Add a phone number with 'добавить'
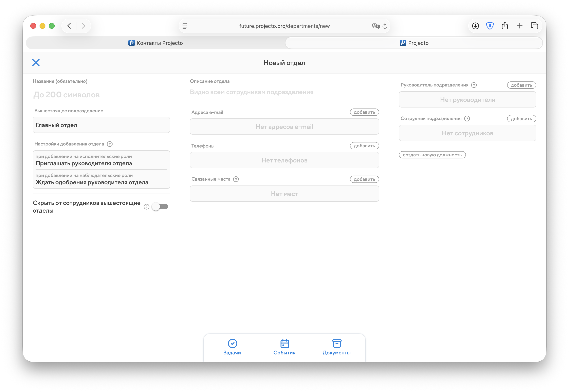This screenshot has height=392, width=569. 364,146
